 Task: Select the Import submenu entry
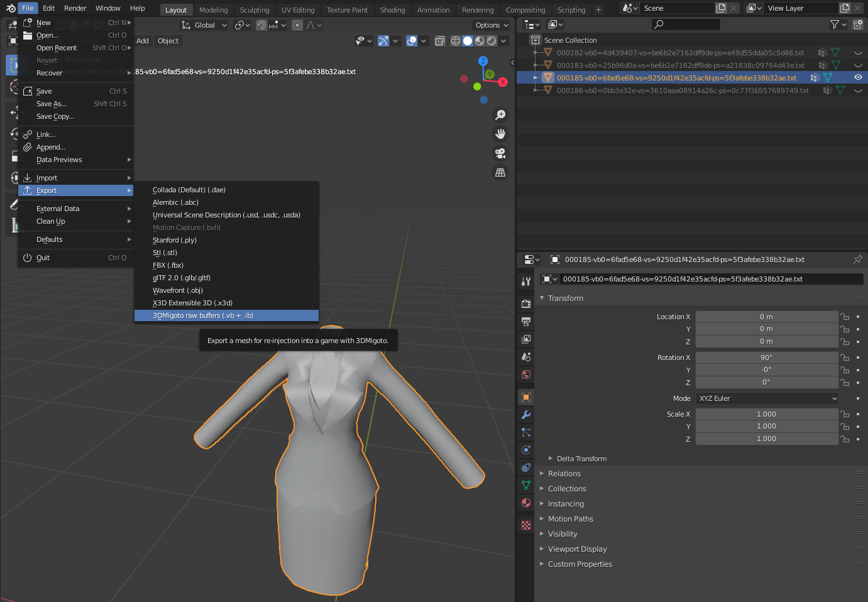click(75, 178)
